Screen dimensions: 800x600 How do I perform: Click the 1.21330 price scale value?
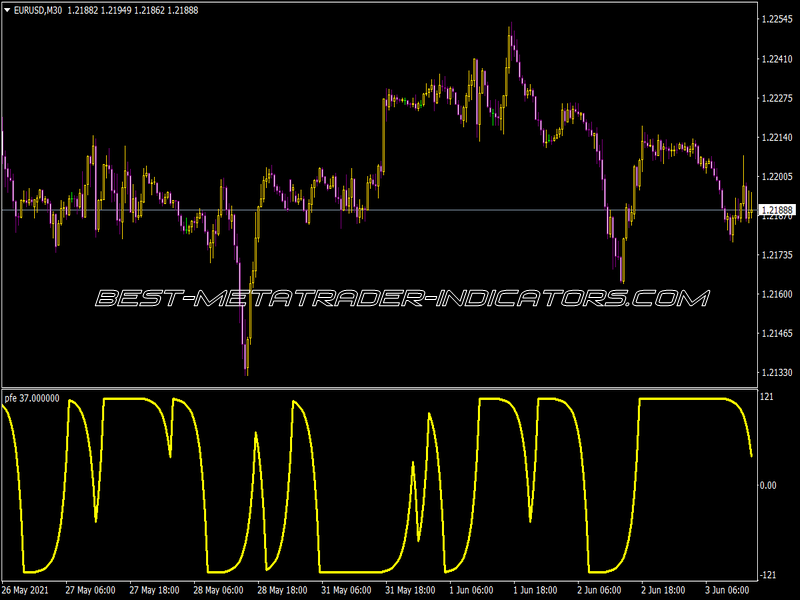tap(778, 373)
